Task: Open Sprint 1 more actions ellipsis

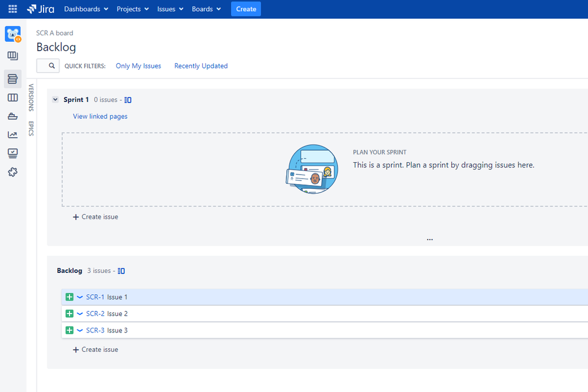Action: tap(430, 239)
